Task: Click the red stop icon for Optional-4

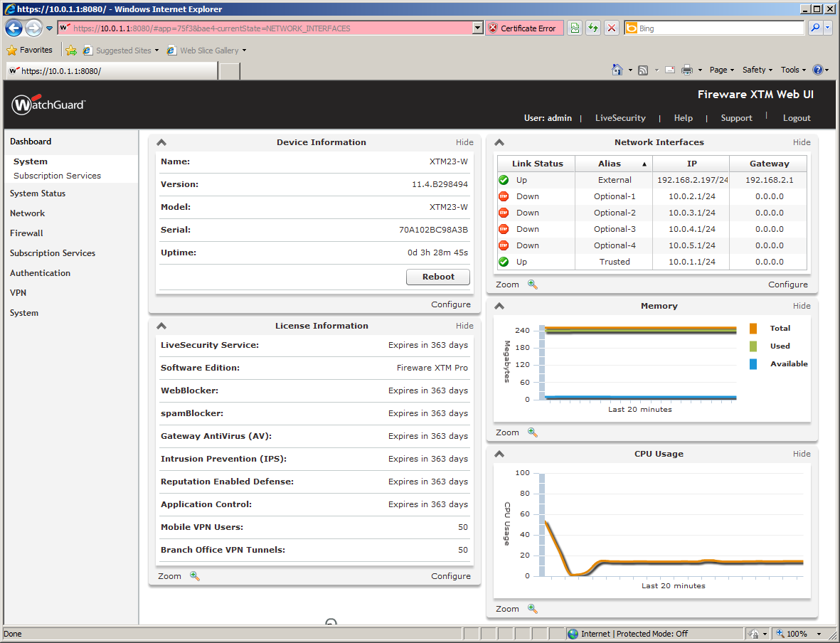Action: 504,245
